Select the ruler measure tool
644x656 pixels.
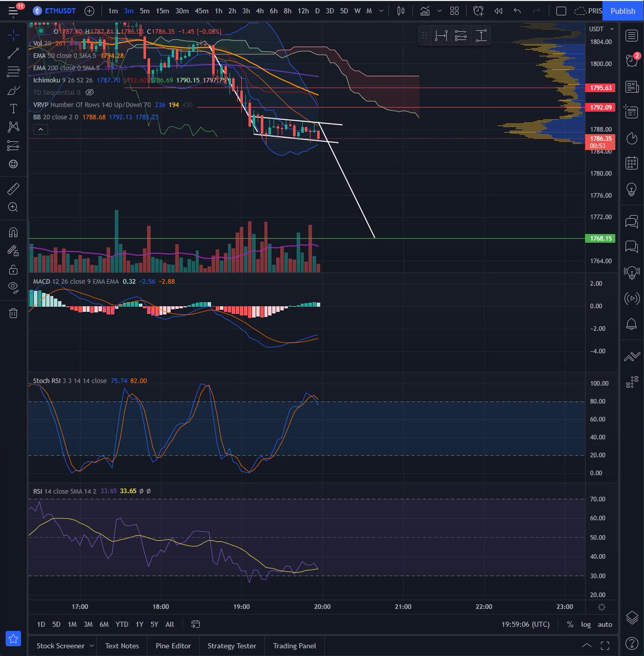pyautogui.click(x=14, y=189)
